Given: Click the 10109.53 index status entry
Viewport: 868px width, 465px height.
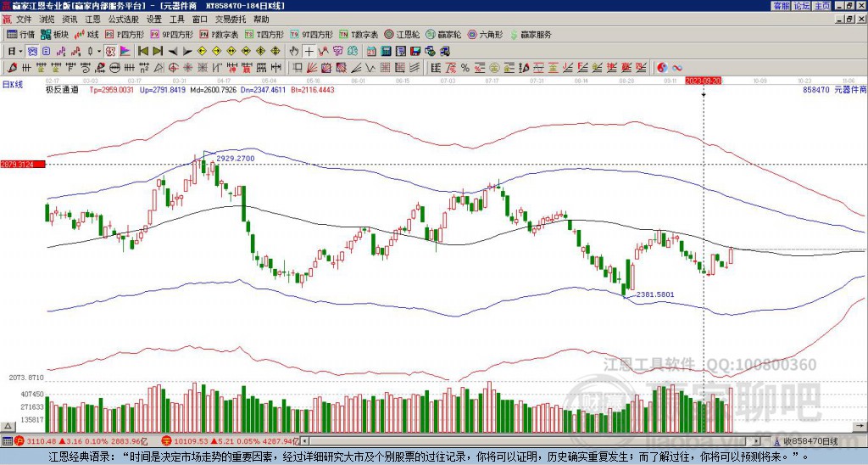Looking at the screenshot, I should [x=231, y=441].
